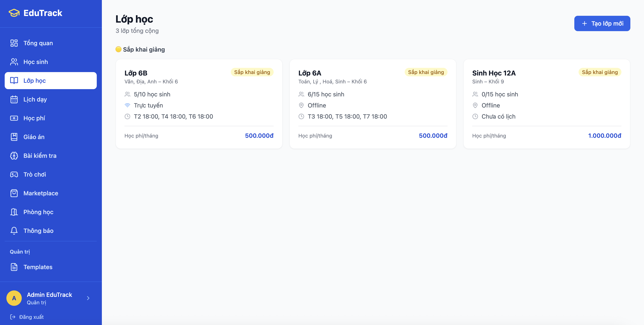Viewport: 644px width, 325px height.
Task: Select the active Lớp học menu item
Action: point(51,81)
